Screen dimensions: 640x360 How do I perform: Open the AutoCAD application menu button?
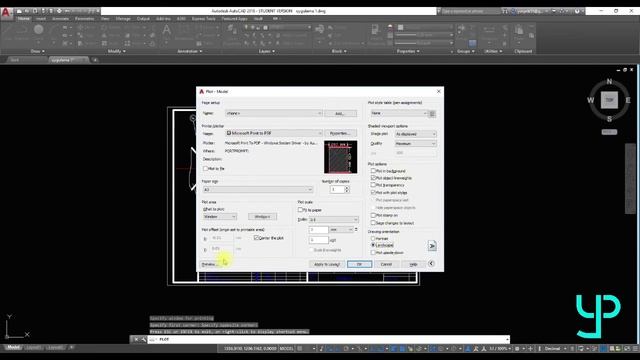click(6, 13)
